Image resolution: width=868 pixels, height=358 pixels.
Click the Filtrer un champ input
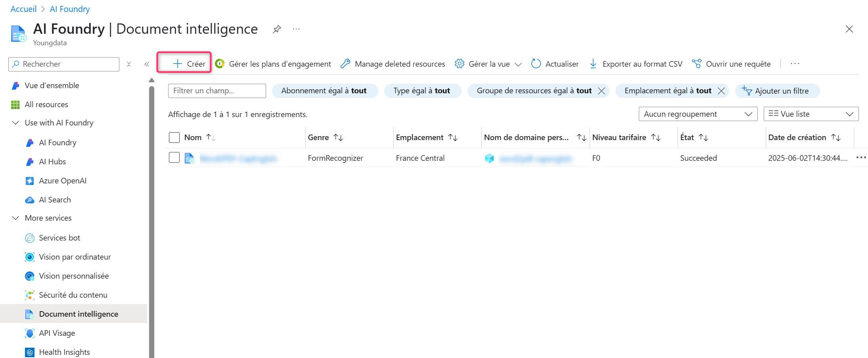tap(217, 91)
